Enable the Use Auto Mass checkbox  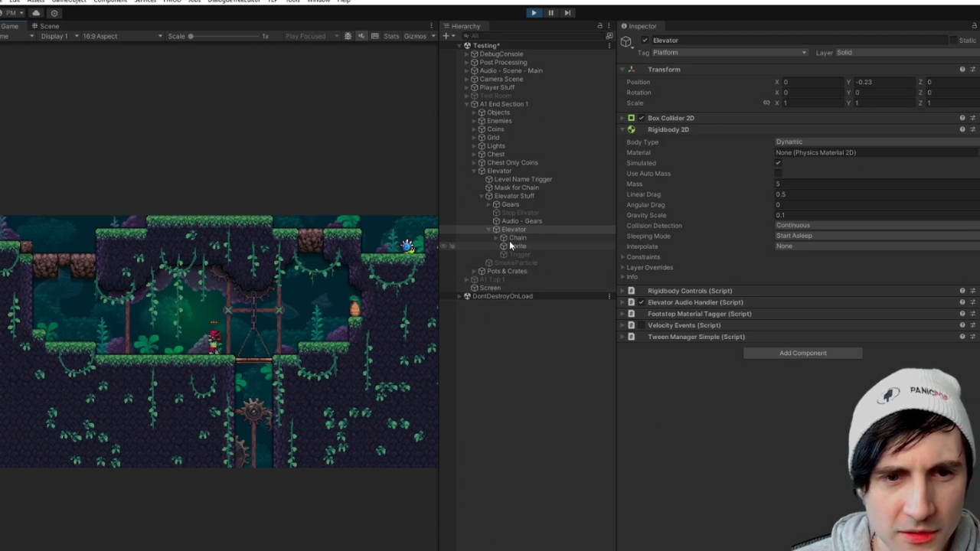click(778, 174)
